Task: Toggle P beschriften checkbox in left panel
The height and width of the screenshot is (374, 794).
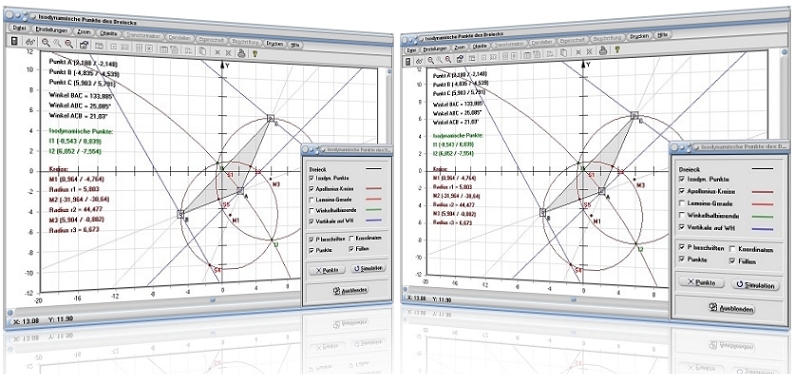Action: point(311,238)
